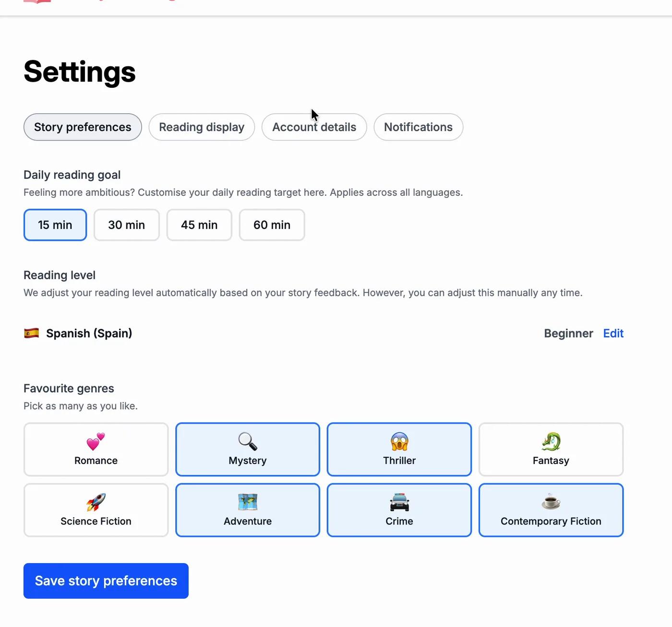Screen dimensions: 672x627
Task: Click the 'Feeling more ambitious?' description text
Action: [243, 192]
